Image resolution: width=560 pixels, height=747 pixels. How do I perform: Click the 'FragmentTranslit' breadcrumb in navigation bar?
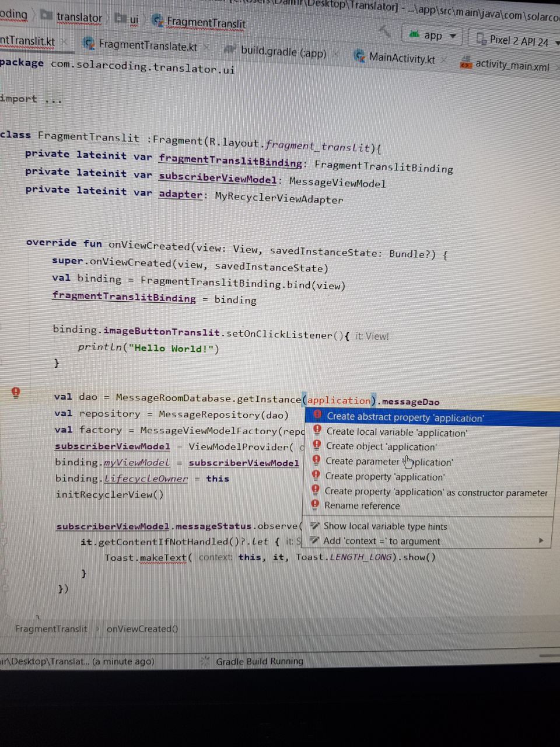click(199, 22)
